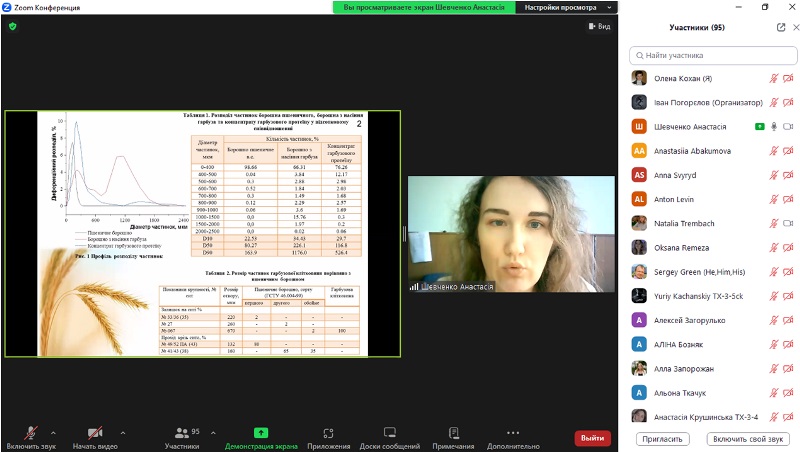
Task: Click the green encryption shield icon
Action: [x=13, y=26]
